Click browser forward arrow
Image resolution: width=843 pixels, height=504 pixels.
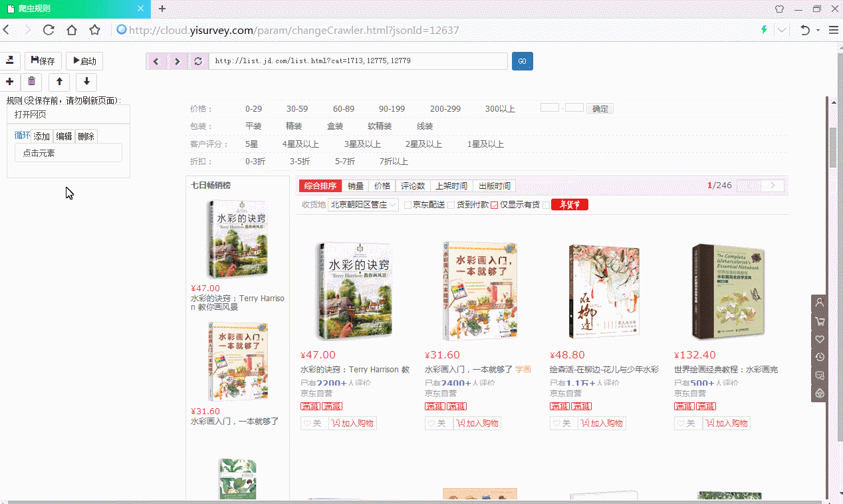pyautogui.click(x=27, y=30)
